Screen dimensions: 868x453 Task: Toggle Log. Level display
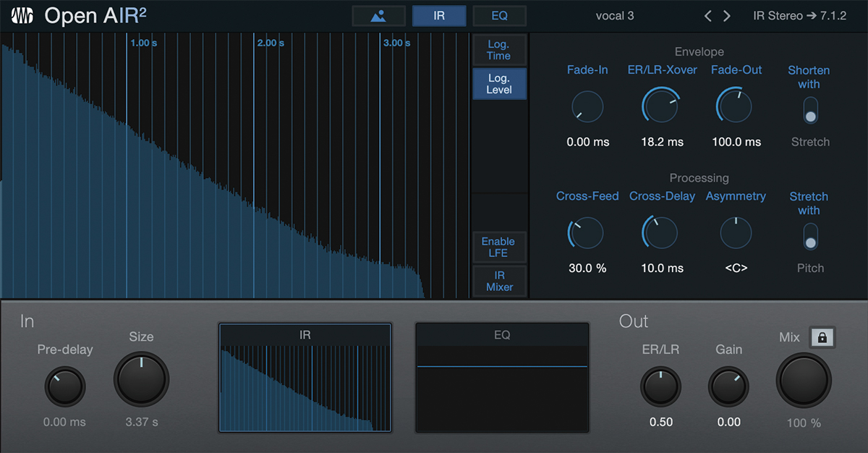coord(499,84)
